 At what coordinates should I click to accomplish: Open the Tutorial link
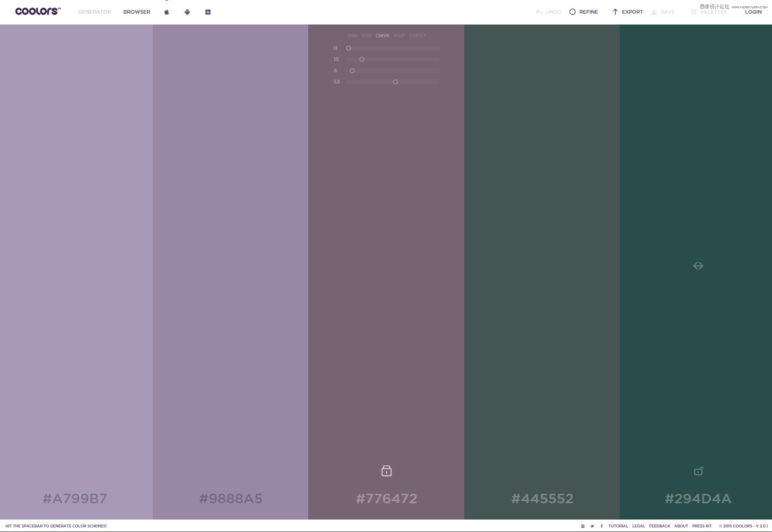618,526
